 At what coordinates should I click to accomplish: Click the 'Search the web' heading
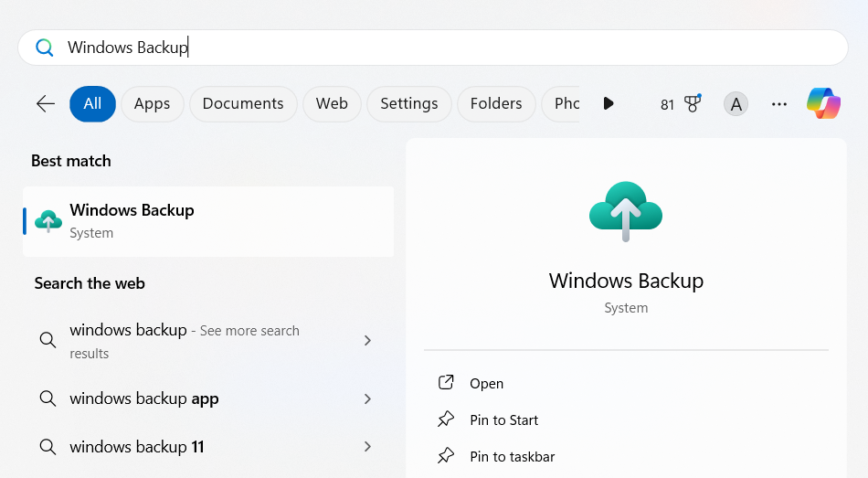point(90,283)
